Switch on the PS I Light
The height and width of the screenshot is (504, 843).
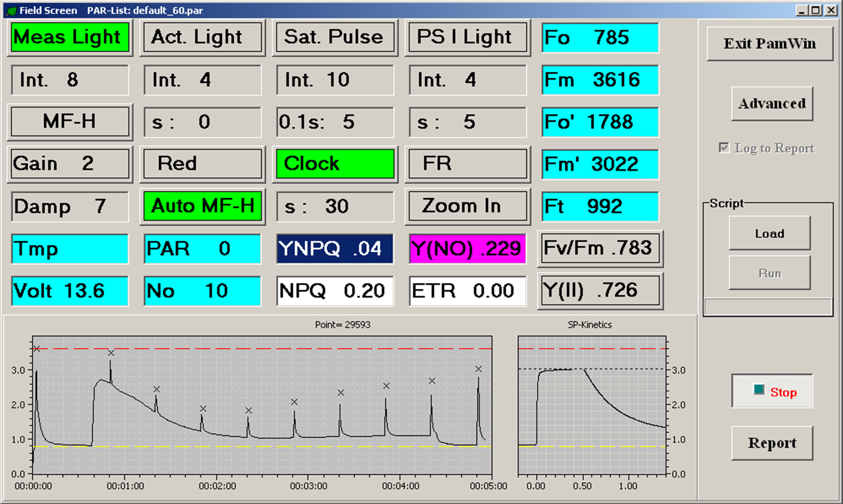467,38
